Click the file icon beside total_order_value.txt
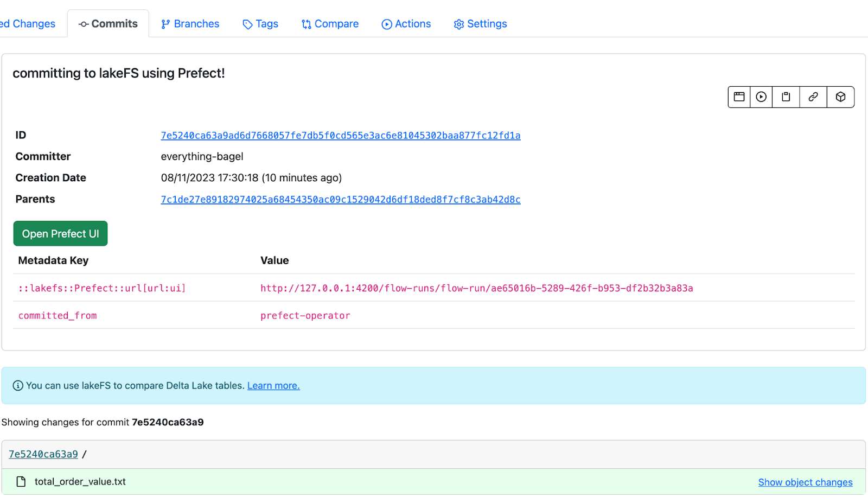This screenshot has width=868, height=497. point(21,482)
